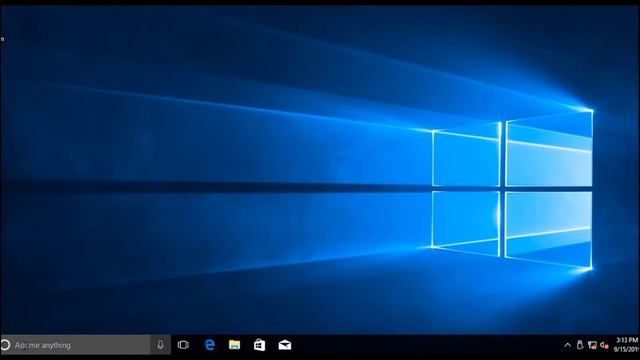Open the Windows Store taskbar icon
This screenshot has height=360, width=640.
click(260, 345)
